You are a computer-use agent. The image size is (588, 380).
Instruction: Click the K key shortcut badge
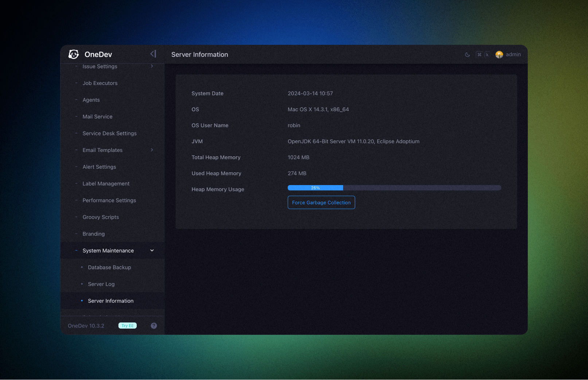click(x=487, y=55)
